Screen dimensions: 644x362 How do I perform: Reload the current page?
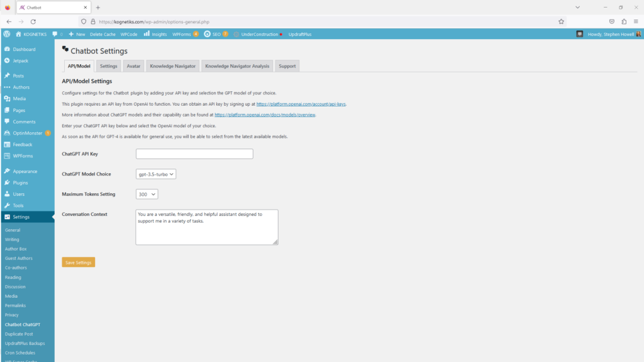[x=33, y=22]
